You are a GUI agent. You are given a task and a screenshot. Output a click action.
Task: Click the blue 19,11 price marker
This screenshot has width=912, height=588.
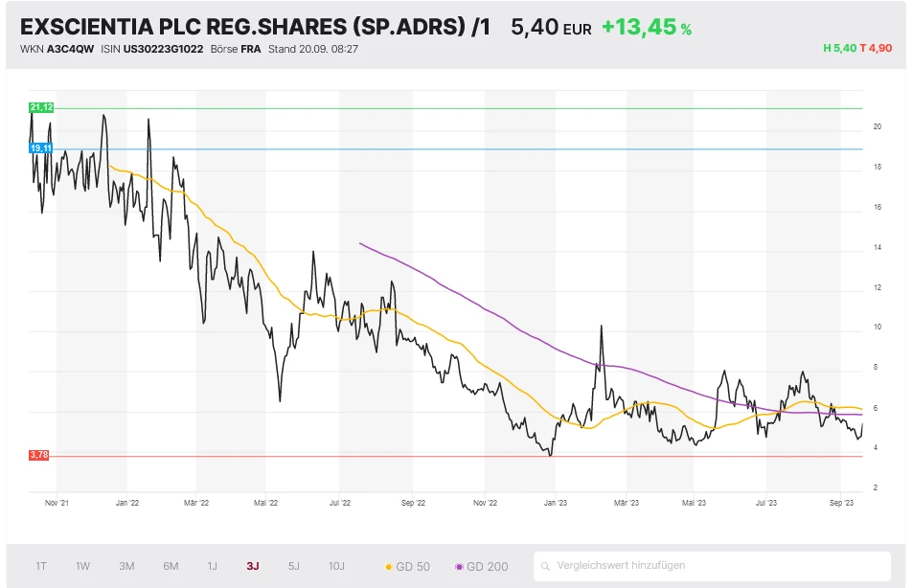[41, 148]
